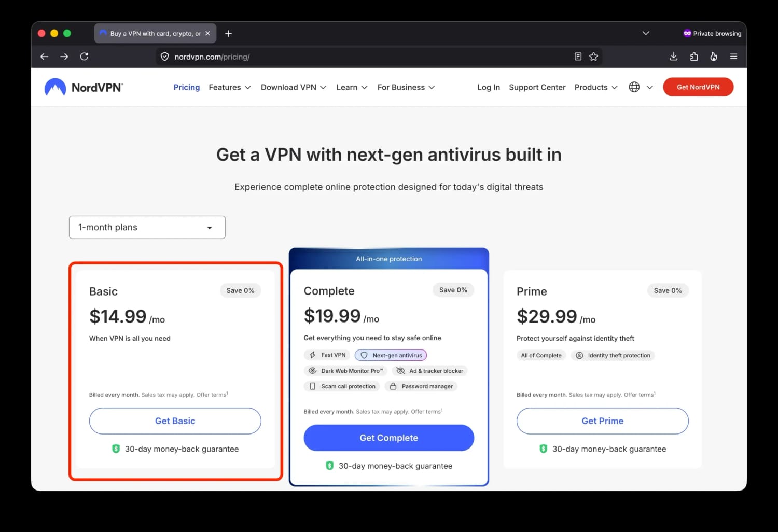Viewport: 778px width, 532px height.
Task: Select Identity theft protection chip
Action: click(613, 355)
